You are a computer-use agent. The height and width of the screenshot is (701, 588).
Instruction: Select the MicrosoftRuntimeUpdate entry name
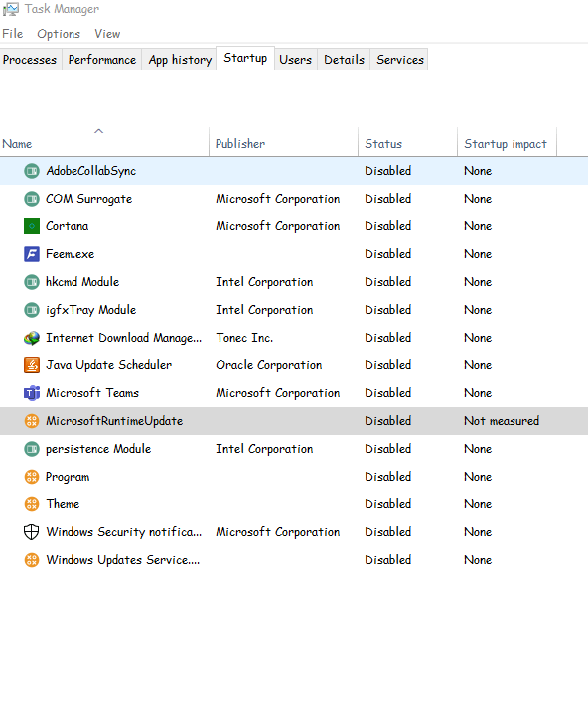pyautogui.click(x=114, y=421)
